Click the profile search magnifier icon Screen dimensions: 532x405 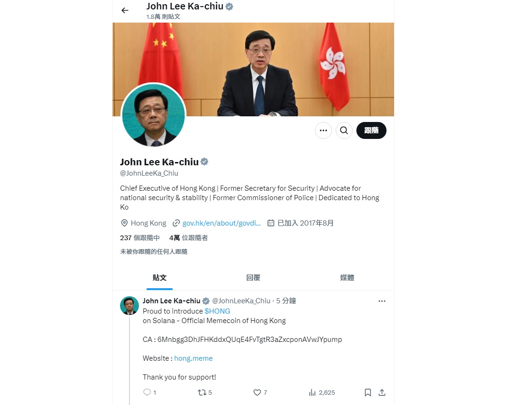pos(344,130)
